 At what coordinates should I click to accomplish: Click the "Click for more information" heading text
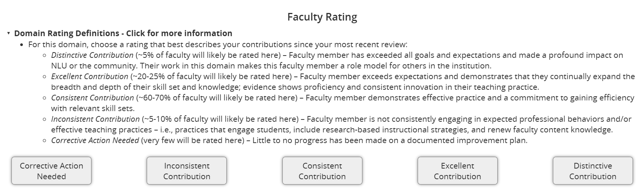tap(179, 33)
